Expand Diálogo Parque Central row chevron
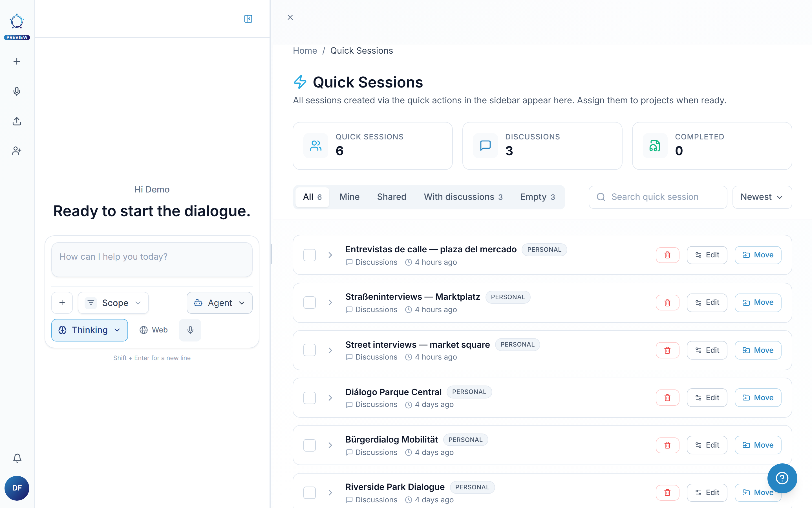The image size is (812, 508). [330, 398]
